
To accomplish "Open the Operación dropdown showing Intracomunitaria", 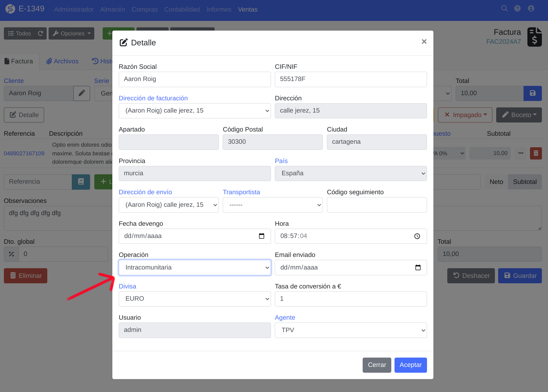I will (x=195, y=268).
